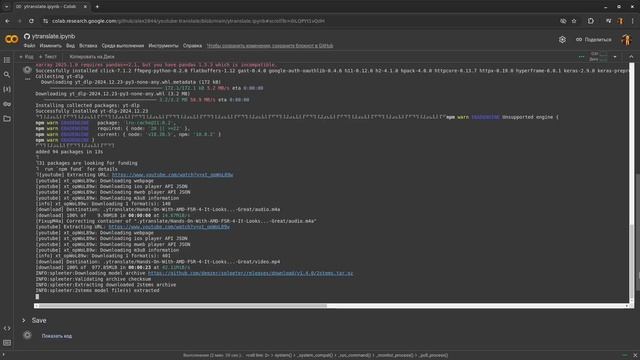The width and height of the screenshot is (640, 360).
Task: Expand the Save section
Action: click(x=24, y=321)
